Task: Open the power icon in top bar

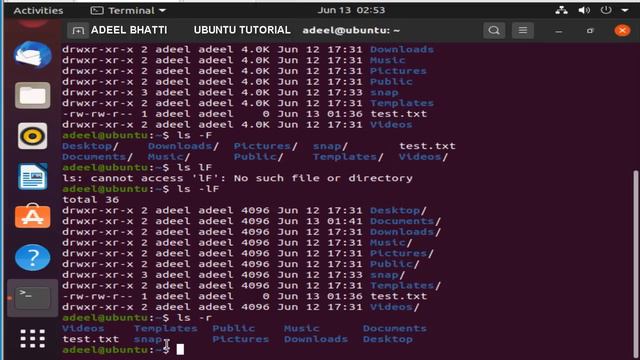Action: (x=606, y=10)
